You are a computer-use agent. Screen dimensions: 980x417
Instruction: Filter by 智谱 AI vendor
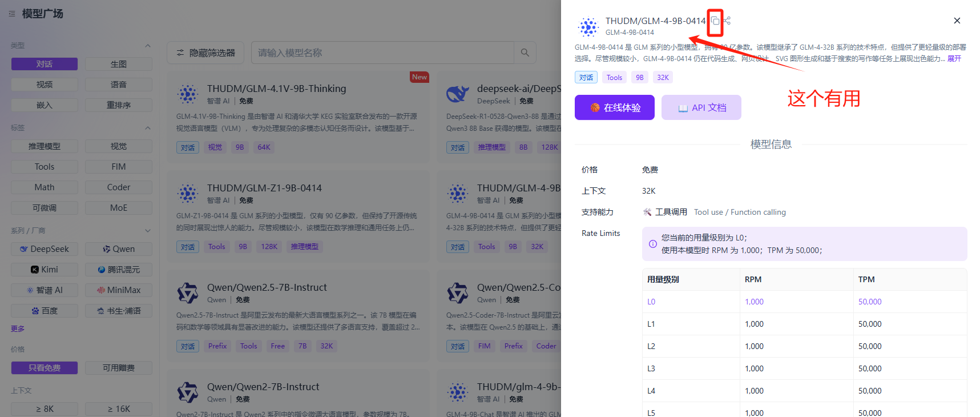pos(45,290)
